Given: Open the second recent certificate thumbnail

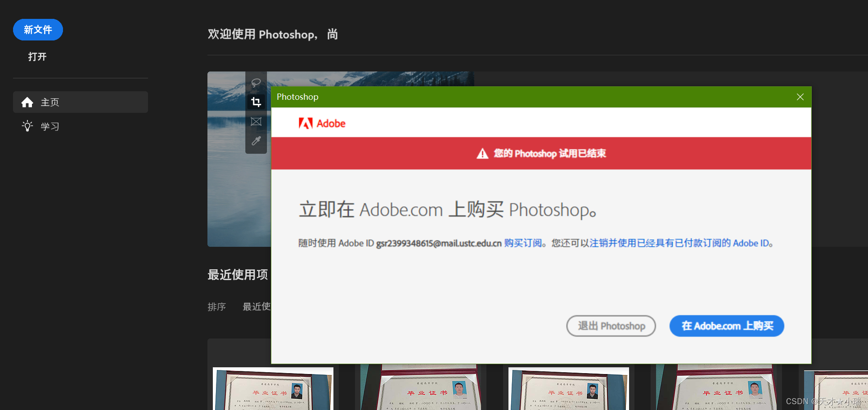Looking at the screenshot, I should 420,387.
